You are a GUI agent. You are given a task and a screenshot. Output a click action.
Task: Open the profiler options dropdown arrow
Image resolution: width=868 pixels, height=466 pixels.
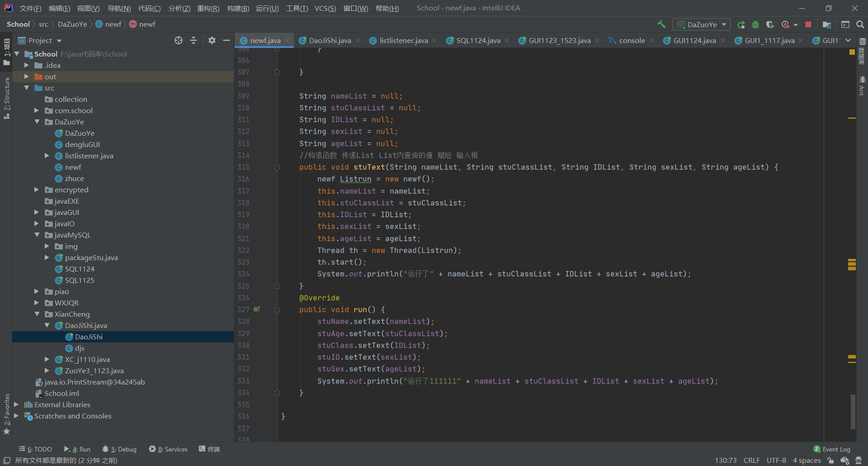pyautogui.click(x=796, y=25)
